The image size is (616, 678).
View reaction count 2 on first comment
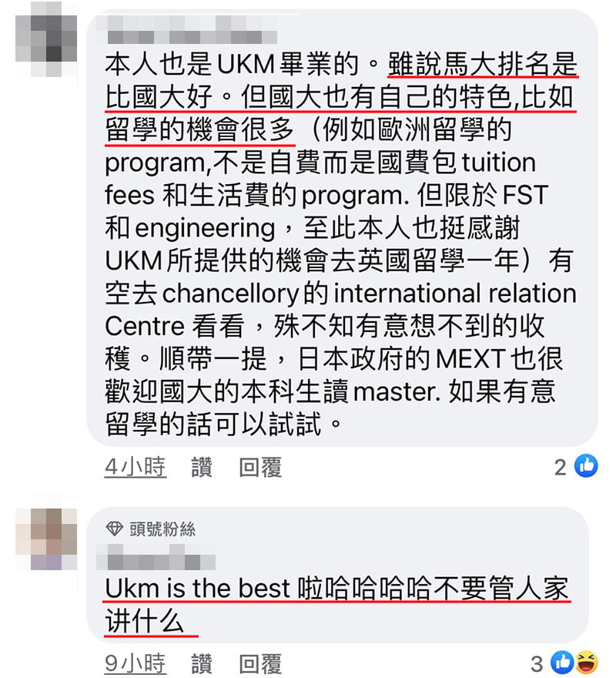(x=561, y=468)
